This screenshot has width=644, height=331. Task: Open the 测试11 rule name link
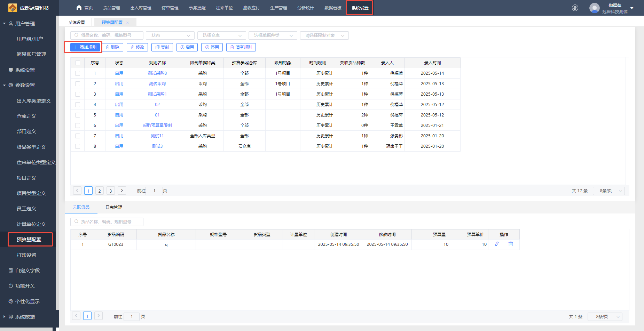tap(157, 136)
